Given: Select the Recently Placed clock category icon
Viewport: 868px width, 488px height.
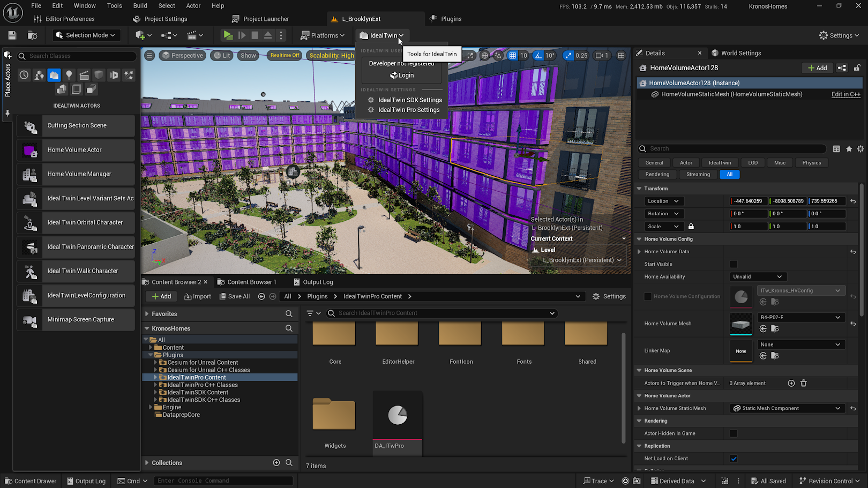Looking at the screenshot, I should point(24,76).
